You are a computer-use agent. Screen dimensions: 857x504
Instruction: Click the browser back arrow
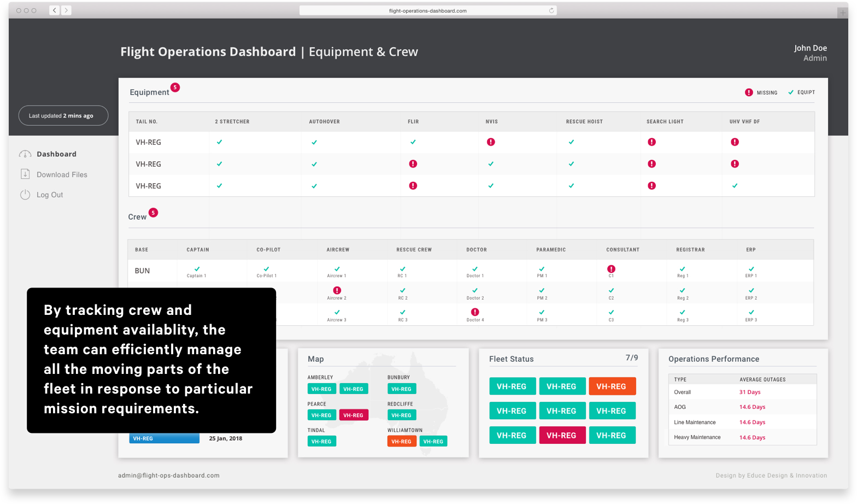point(54,10)
